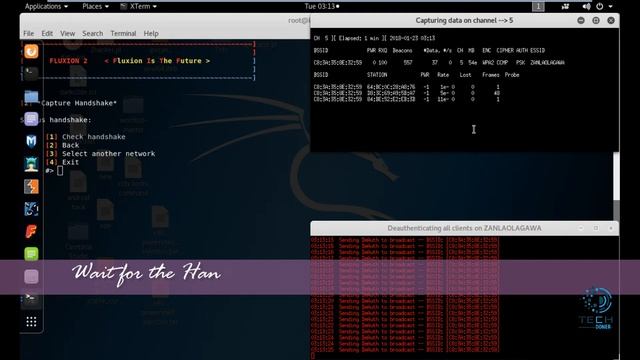This screenshot has width=640, height=360.
Task: Click the FLUXION 2 banner text
Action: [68, 61]
